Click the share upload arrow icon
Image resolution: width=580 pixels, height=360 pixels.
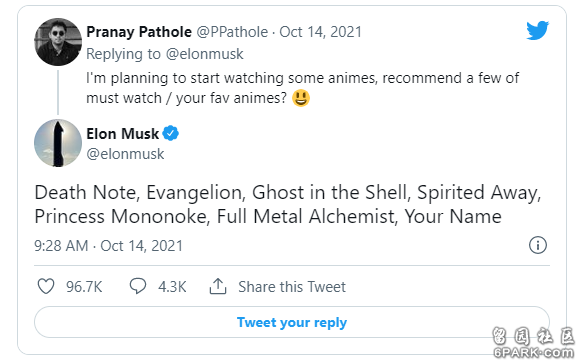[x=218, y=286]
